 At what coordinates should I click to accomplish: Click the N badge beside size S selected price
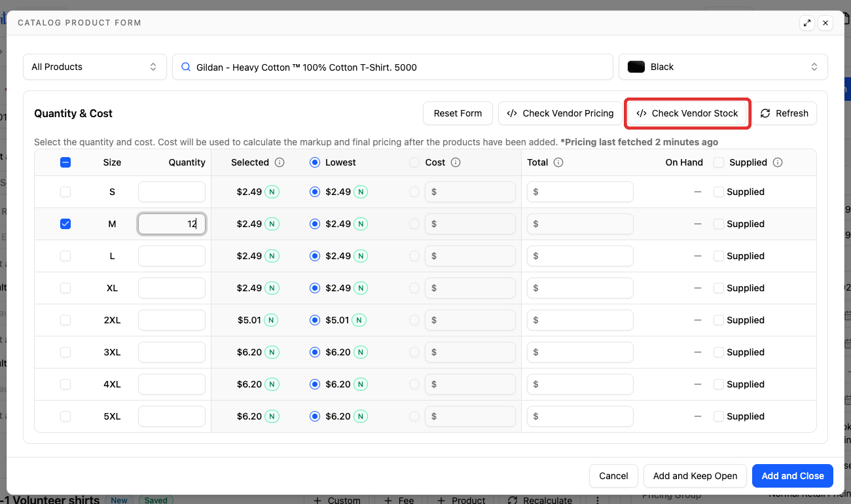click(272, 192)
